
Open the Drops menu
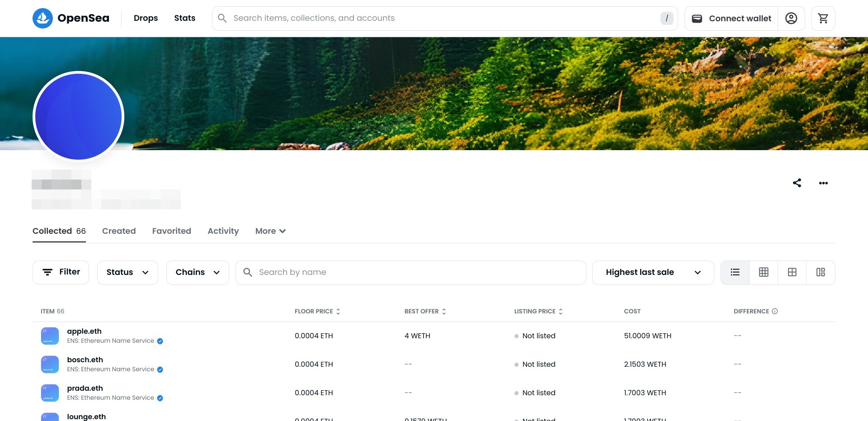[x=146, y=18]
